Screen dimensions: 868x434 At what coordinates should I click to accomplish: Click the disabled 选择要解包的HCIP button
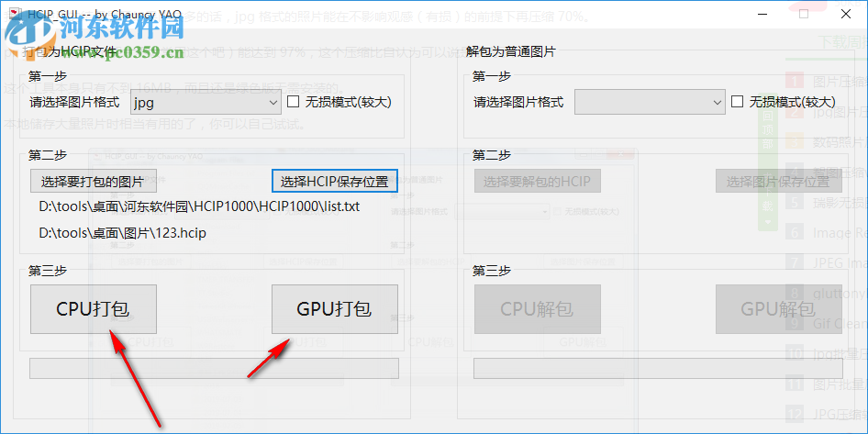tap(538, 181)
